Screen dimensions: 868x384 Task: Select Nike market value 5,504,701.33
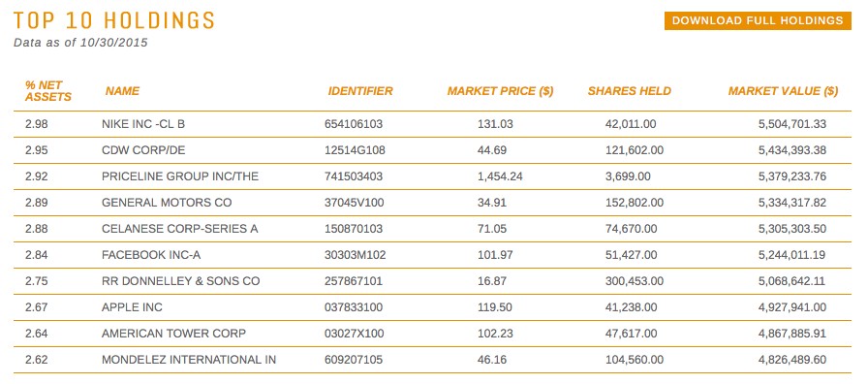[x=792, y=124]
